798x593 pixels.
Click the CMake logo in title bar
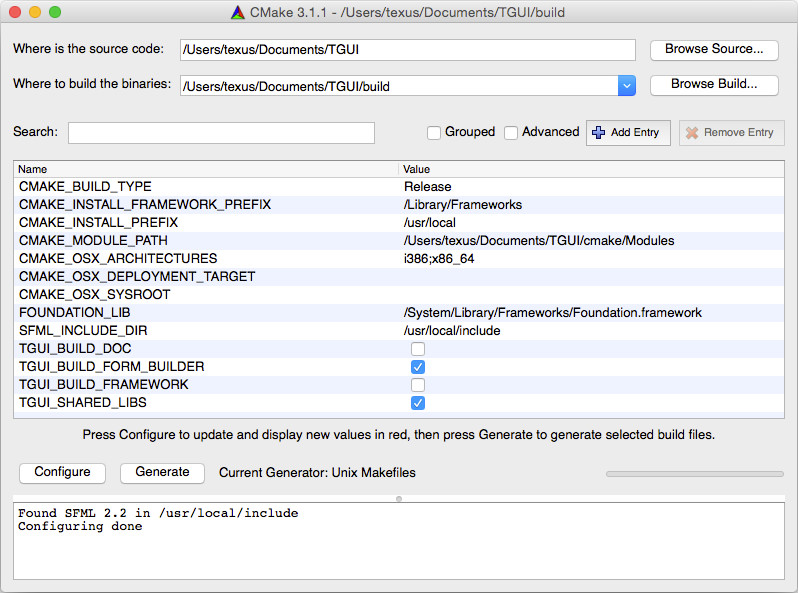pos(238,12)
